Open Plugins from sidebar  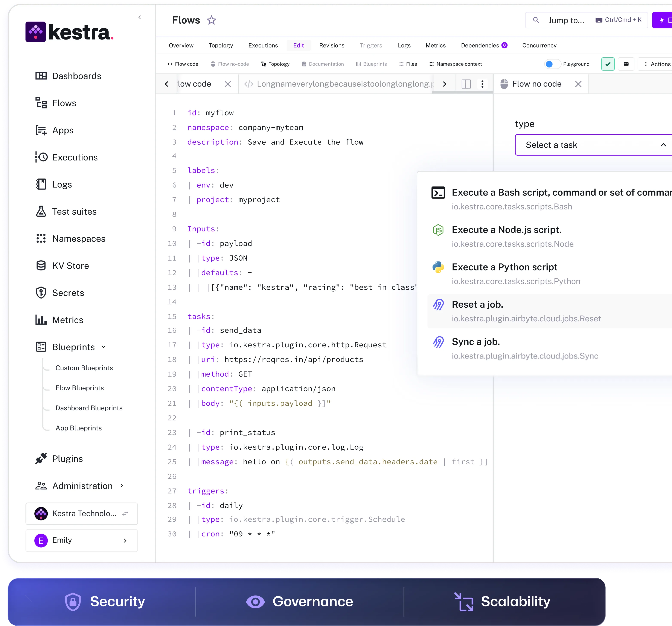(x=67, y=459)
